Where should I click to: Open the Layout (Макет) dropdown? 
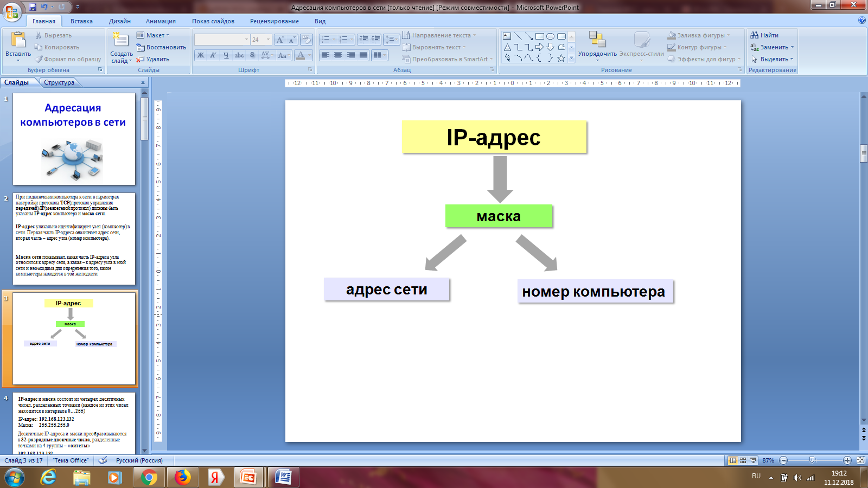pos(153,35)
